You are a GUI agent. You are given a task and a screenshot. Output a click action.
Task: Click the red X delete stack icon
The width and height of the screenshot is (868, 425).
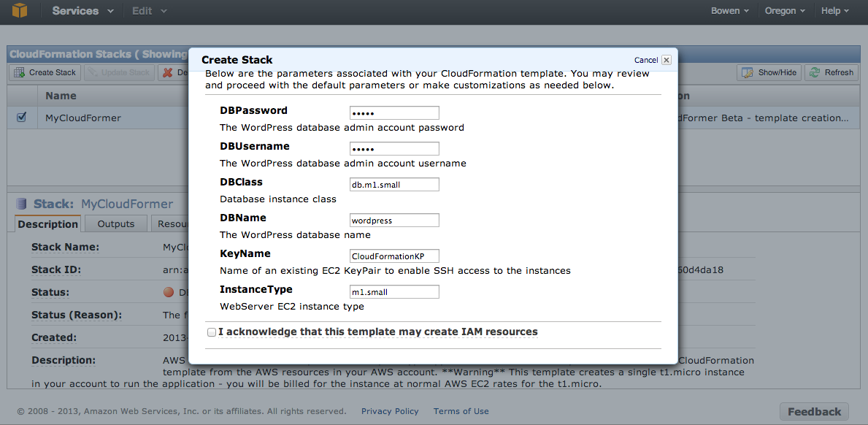[167, 72]
